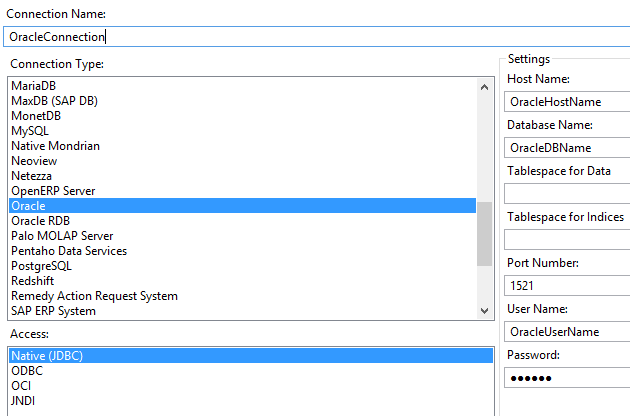Viewport: 630px width, 416px height.
Task: Pick Pentaho Data Services entry
Action: click(242, 251)
